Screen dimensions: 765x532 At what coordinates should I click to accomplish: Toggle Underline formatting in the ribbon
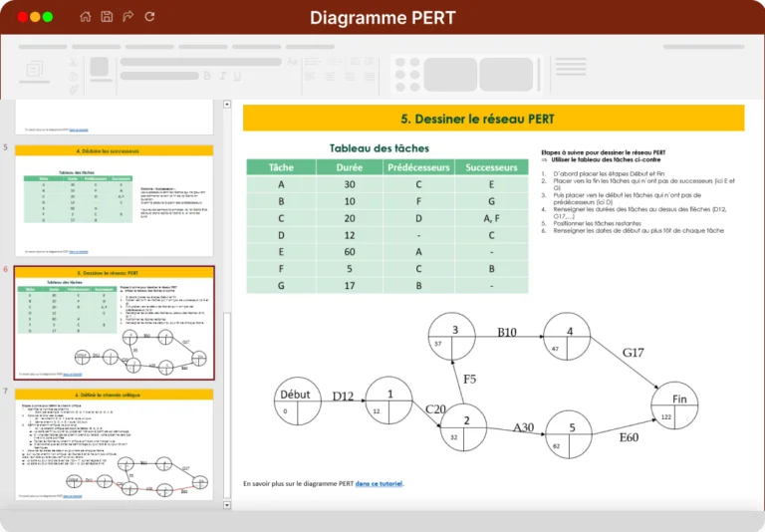pos(237,76)
